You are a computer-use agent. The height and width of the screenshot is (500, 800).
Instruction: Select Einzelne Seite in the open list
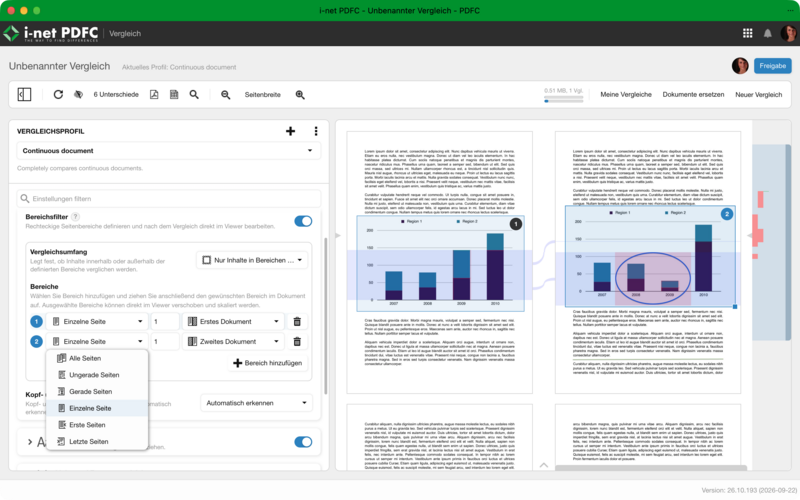(97, 408)
